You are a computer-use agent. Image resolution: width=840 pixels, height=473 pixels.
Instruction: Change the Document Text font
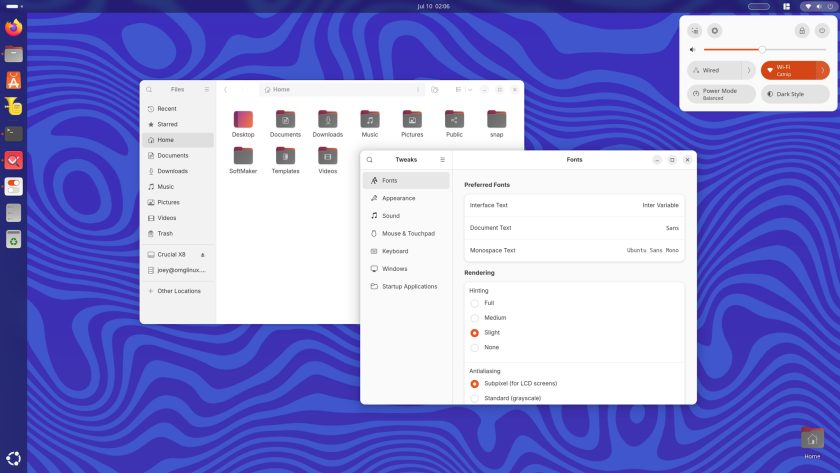[x=574, y=228]
